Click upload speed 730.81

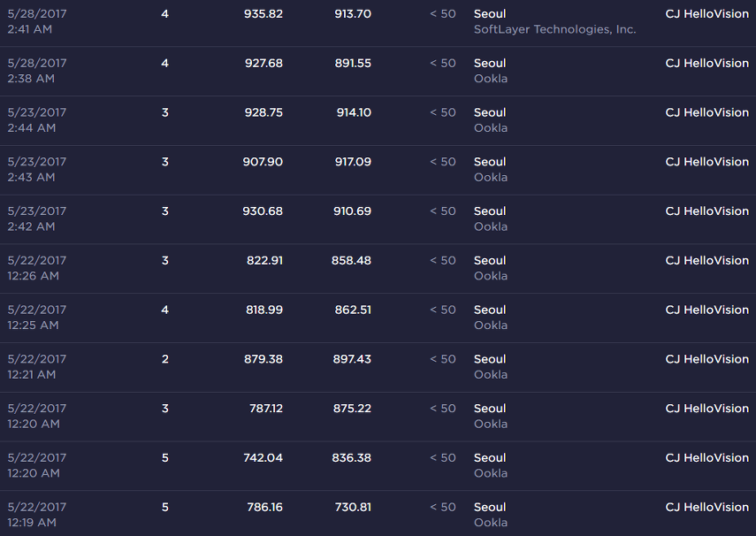(353, 507)
